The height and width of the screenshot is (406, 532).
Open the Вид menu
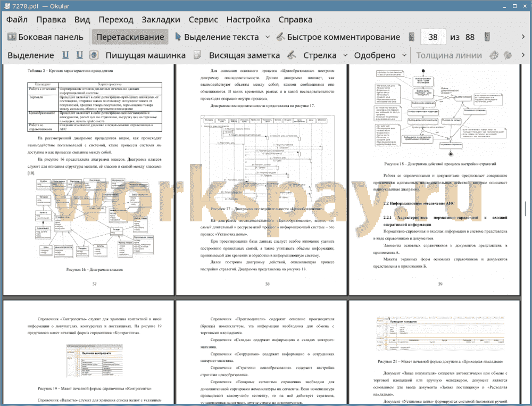click(x=82, y=20)
